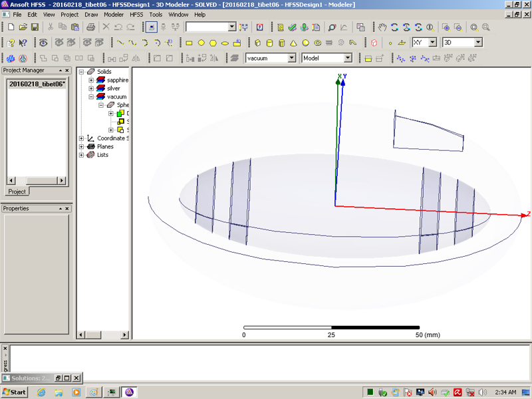Screen dimensions: 532x399
Task: Click the Windows Start button
Action: click(15, 392)
